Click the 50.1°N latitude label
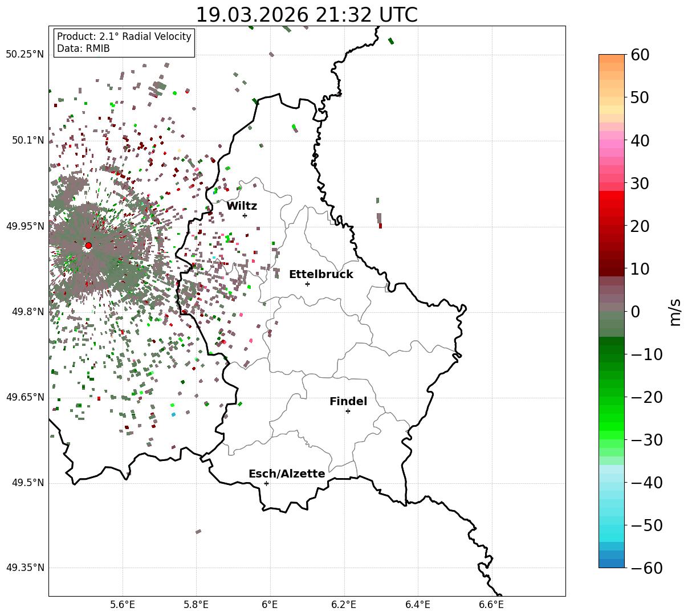Viewport: 688px width, 616px height. coord(27,140)
